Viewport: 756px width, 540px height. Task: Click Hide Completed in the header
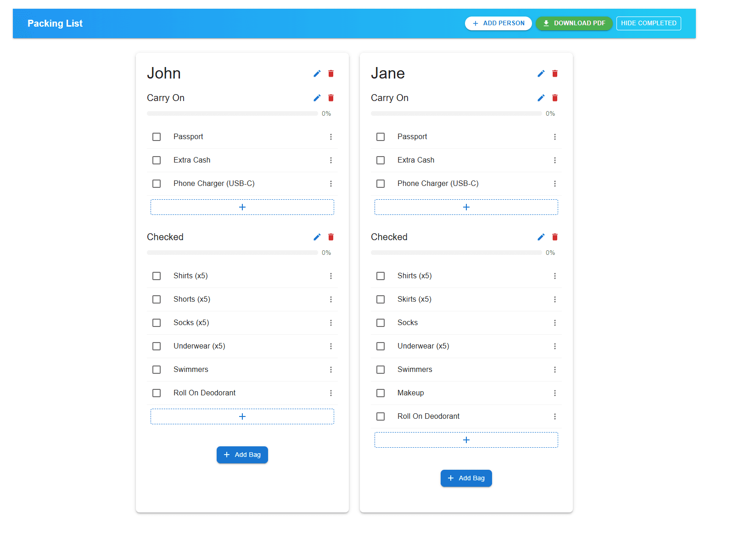[649, 23]
